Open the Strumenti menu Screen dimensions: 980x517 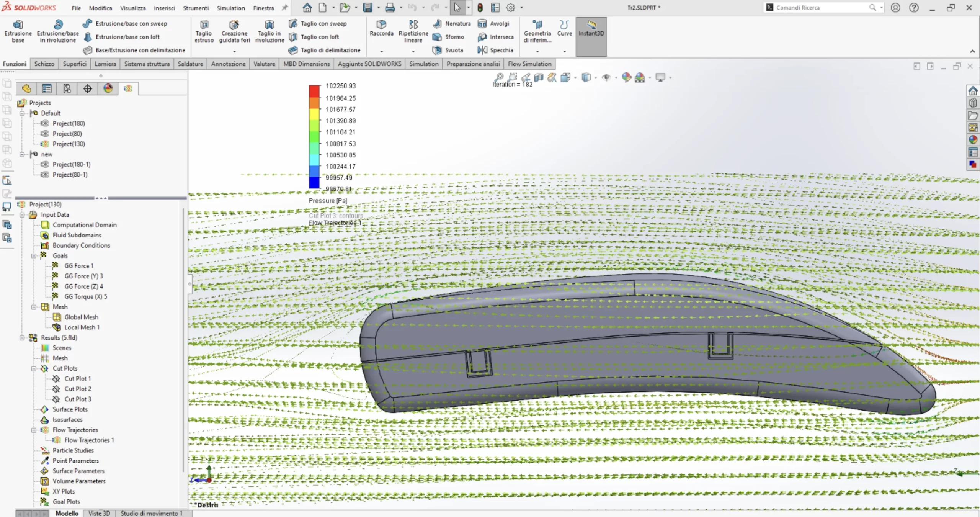tap(196, 8)
